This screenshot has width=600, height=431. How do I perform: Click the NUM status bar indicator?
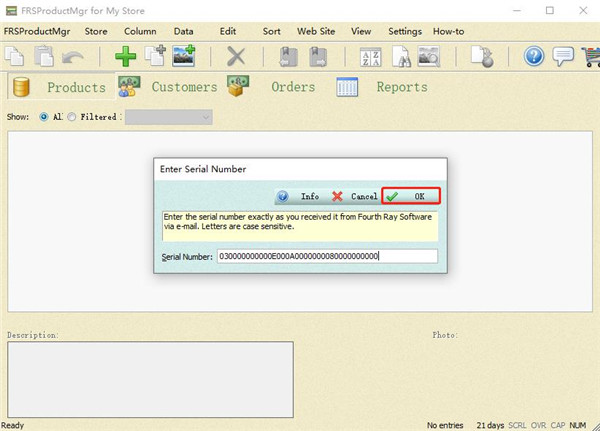(x=577, y=425)
